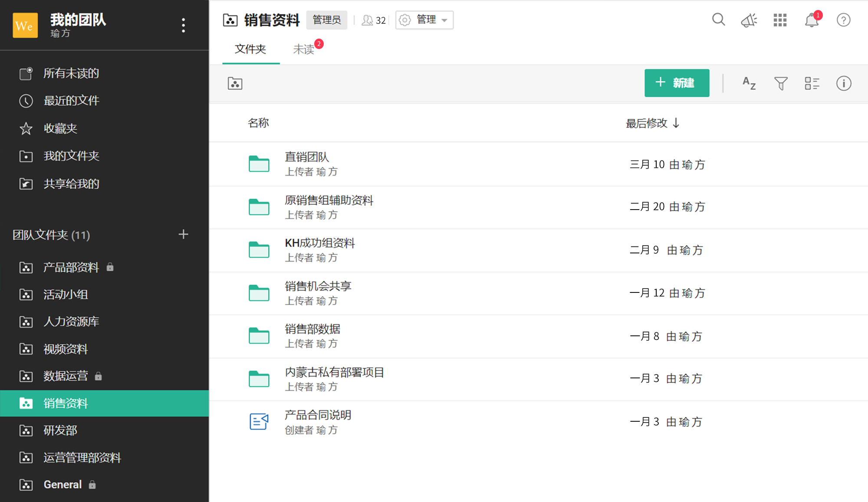
Task: Open the search icon in header
Action: pyautogui.click(x=718, y=20)
